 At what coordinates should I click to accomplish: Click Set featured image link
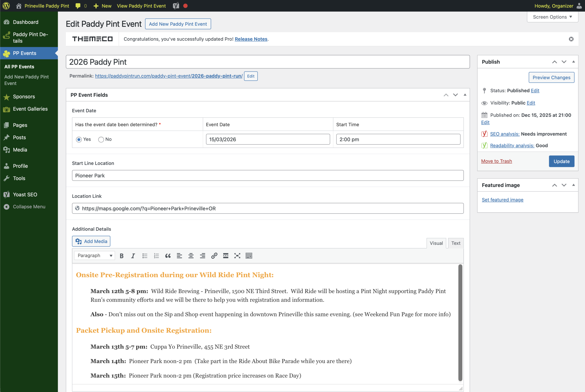click(x=503, y=199)
